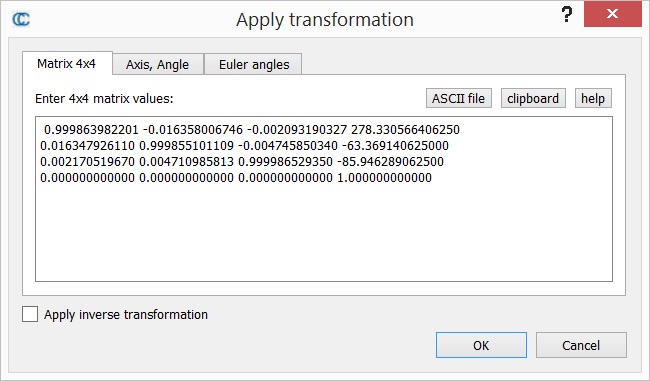Click value 0.004710985813 in third row
The height and width of the screenshot is (381, 650).
point(187,162)
